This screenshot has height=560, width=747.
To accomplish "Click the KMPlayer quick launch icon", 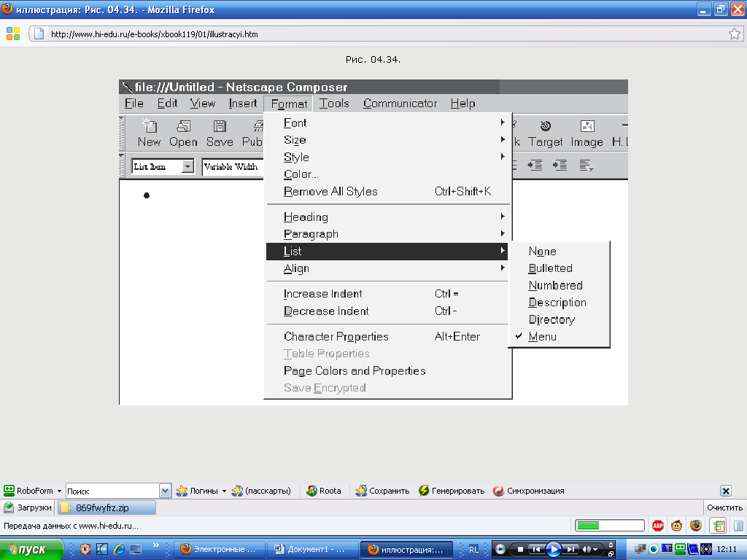I will [x=102, y=549].
